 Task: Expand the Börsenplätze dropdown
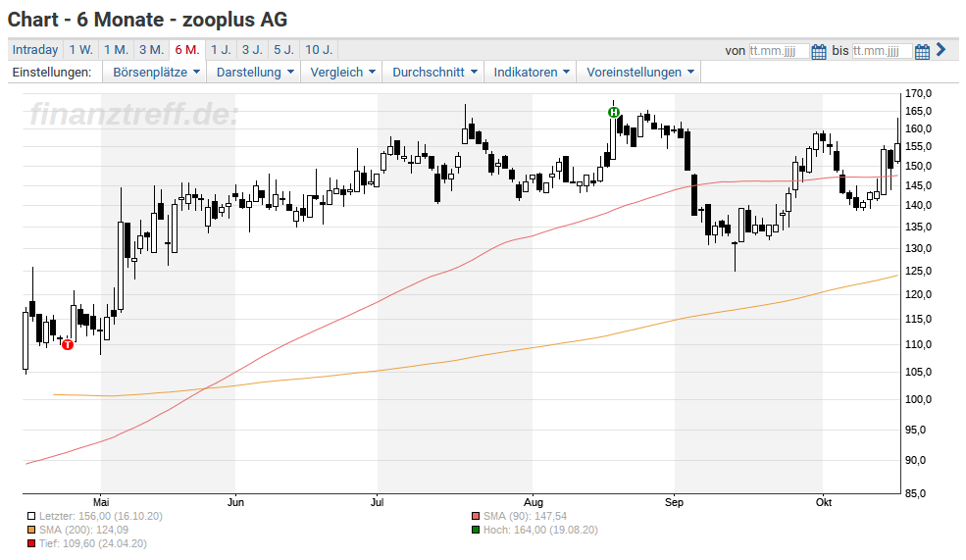pyautogui.click(x=157, y=72)
